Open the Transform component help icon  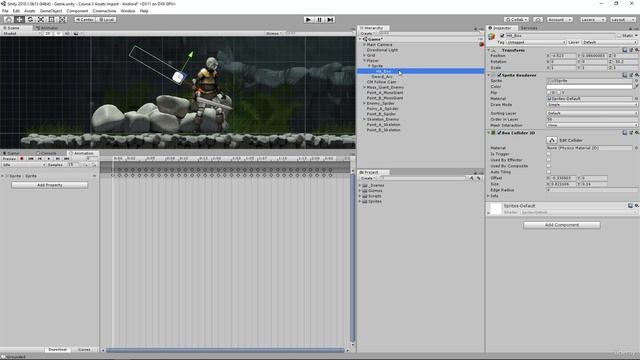coord(624,50)
